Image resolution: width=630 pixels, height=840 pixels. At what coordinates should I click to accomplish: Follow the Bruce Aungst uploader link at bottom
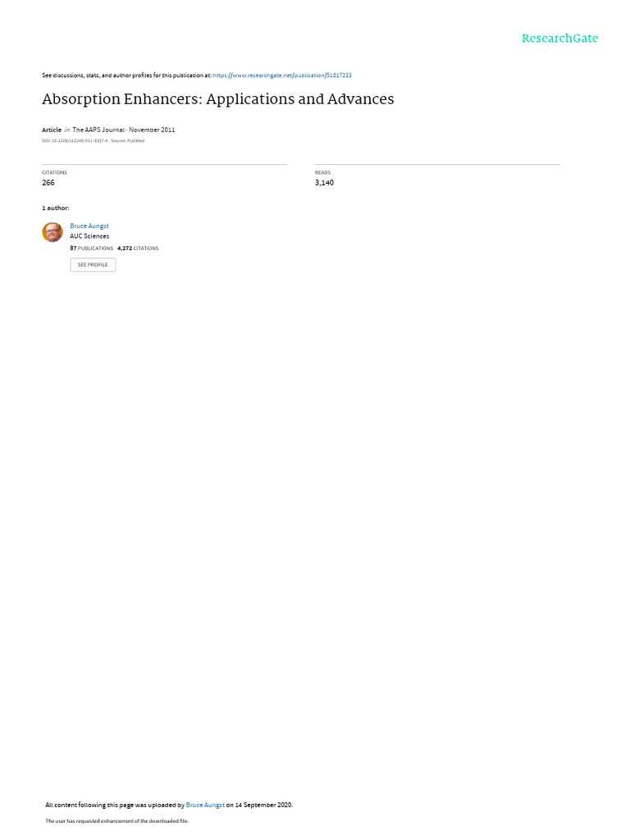click(205, 805)
